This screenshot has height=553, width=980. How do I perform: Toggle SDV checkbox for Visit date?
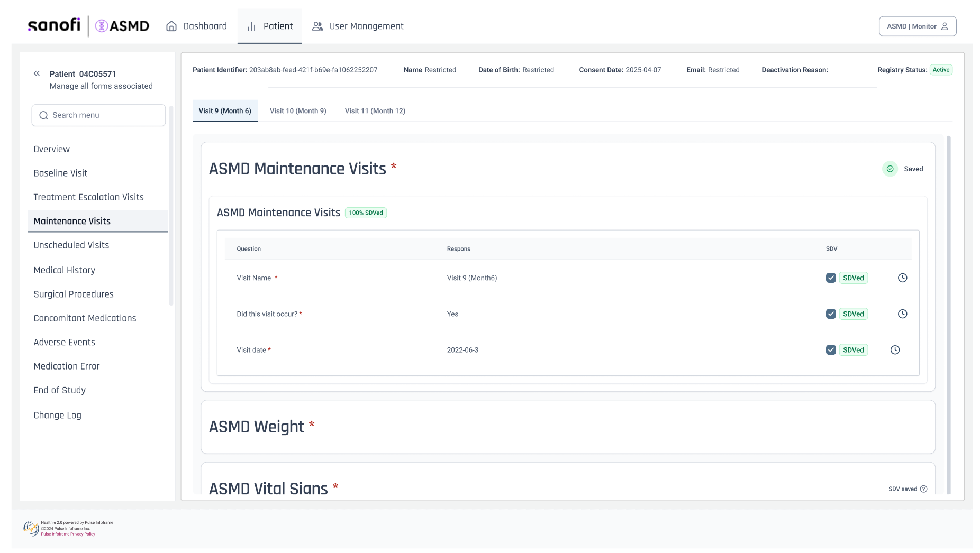[831, 350]
